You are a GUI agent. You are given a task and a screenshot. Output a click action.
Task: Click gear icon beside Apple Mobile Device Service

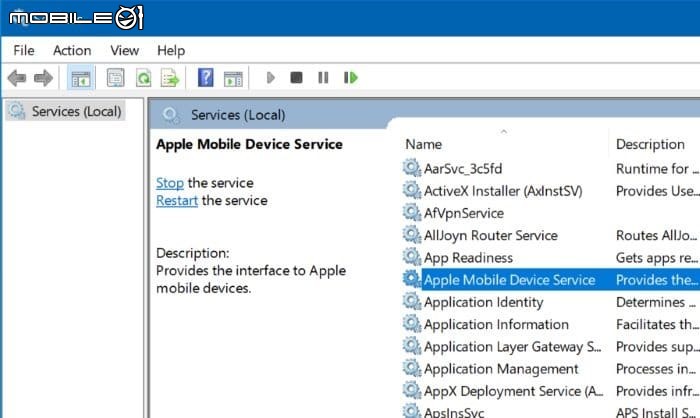point(412,279)
